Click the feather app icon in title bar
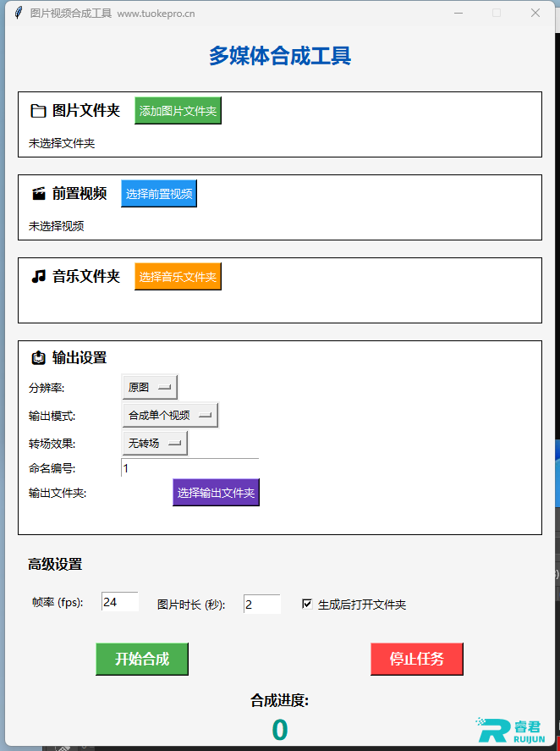Image resolution: width=560 pixels, height=751 pixels. tap(19, 13)
